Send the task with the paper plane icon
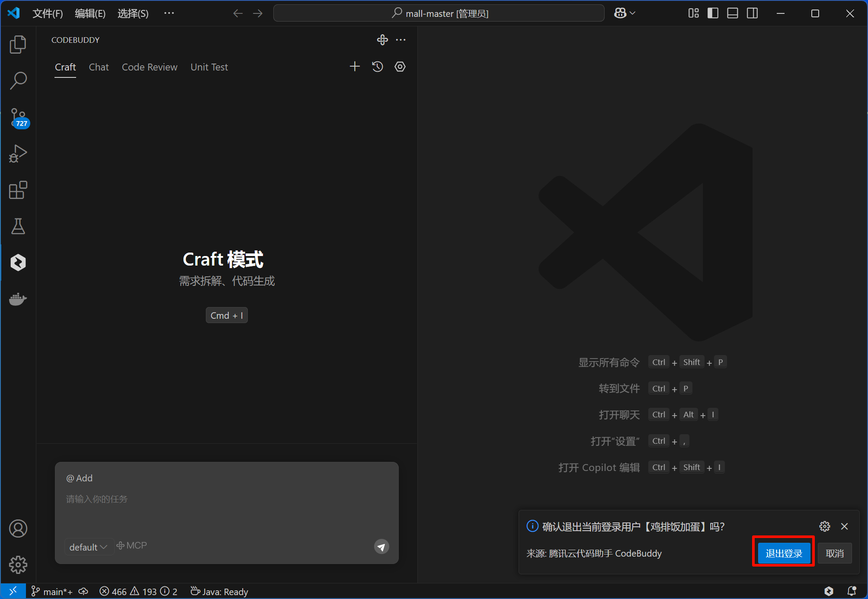This screenshot has height=599, width=868. click(x=381, y=546)
